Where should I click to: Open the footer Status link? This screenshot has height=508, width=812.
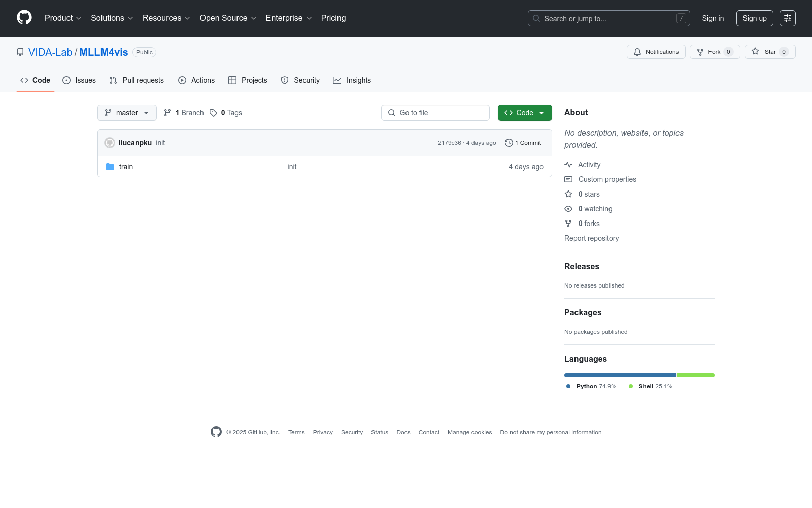click(380, 432)
